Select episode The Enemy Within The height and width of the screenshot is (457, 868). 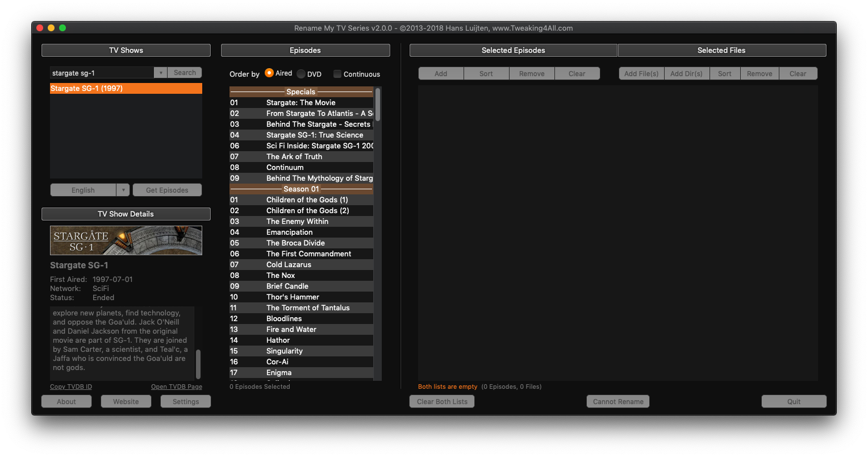click(x=301, y=221)
